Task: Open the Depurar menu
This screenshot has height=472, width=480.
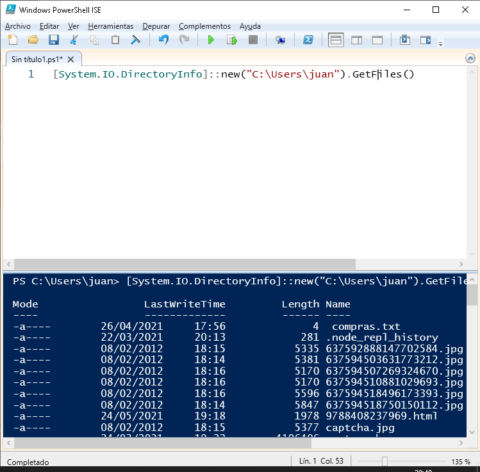Action: (x=156, y=26)
